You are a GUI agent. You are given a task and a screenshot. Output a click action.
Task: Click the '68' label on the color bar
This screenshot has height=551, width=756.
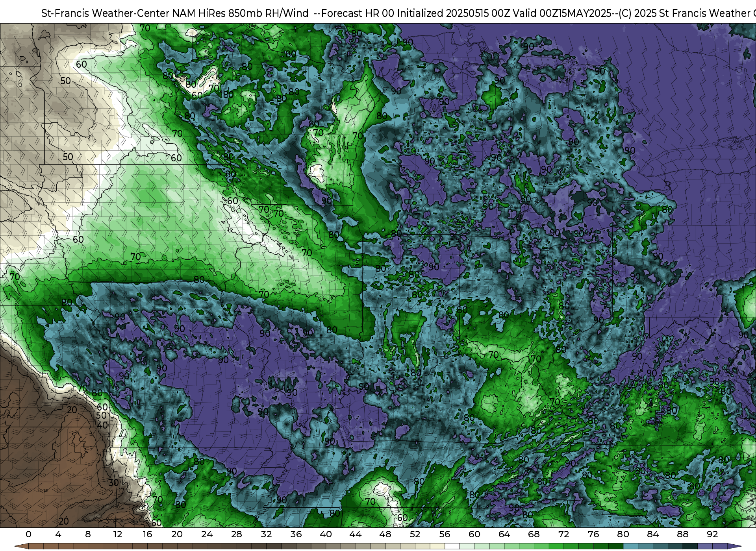click(x=534, y=534)
